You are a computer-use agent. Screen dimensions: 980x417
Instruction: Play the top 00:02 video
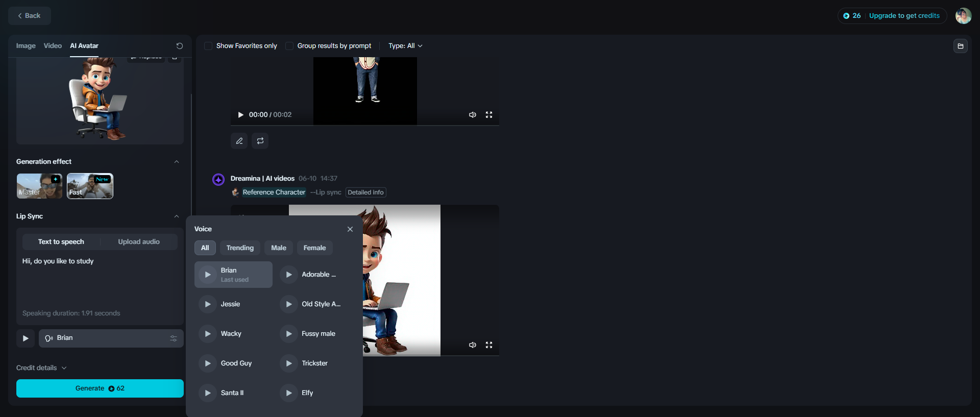tap(240, 115)
